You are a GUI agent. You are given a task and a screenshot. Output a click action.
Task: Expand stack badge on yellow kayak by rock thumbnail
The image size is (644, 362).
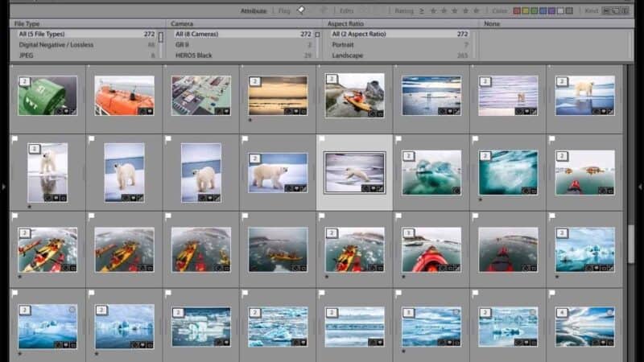(x=332, y=79)
